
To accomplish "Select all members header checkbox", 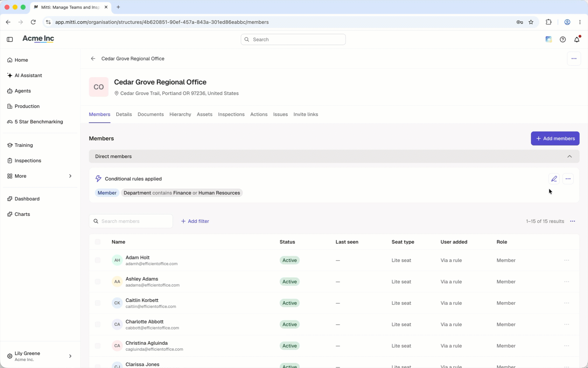I will 98,242.
